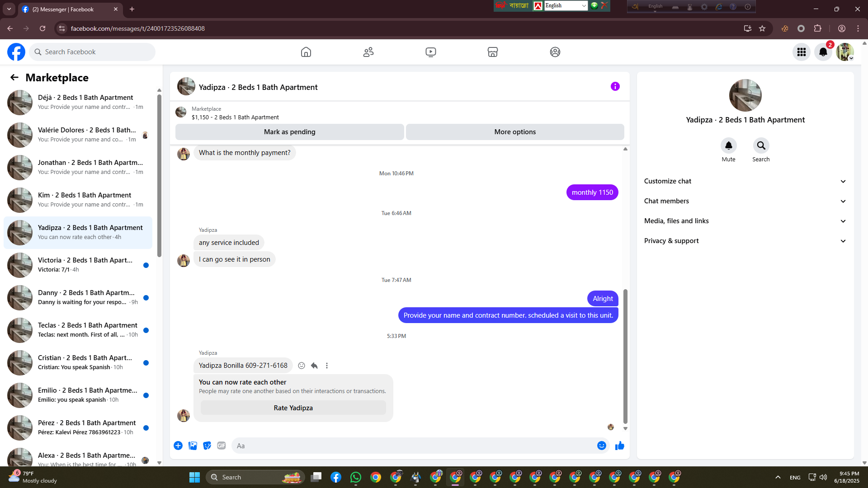Open notifications bell
868x488 pixels.
[x=823, y=52]
